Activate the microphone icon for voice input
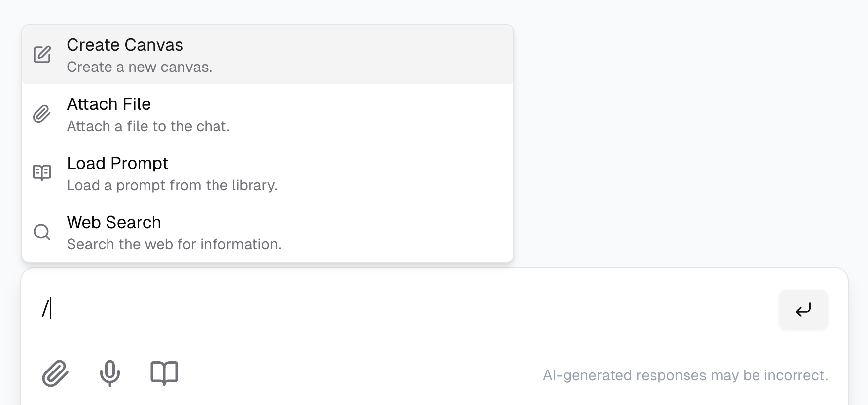The width and height of the screenshot is (868, 405). point(109,373)
